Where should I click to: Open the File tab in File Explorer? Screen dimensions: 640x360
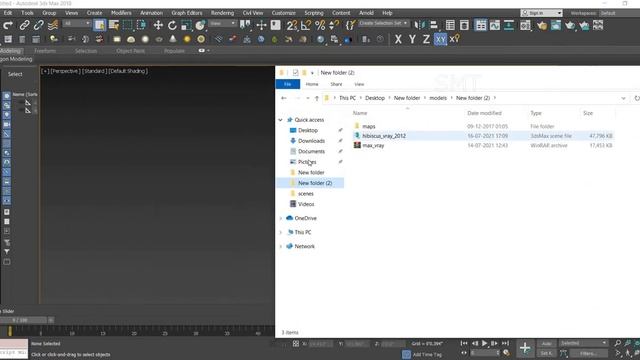[288, 84]
